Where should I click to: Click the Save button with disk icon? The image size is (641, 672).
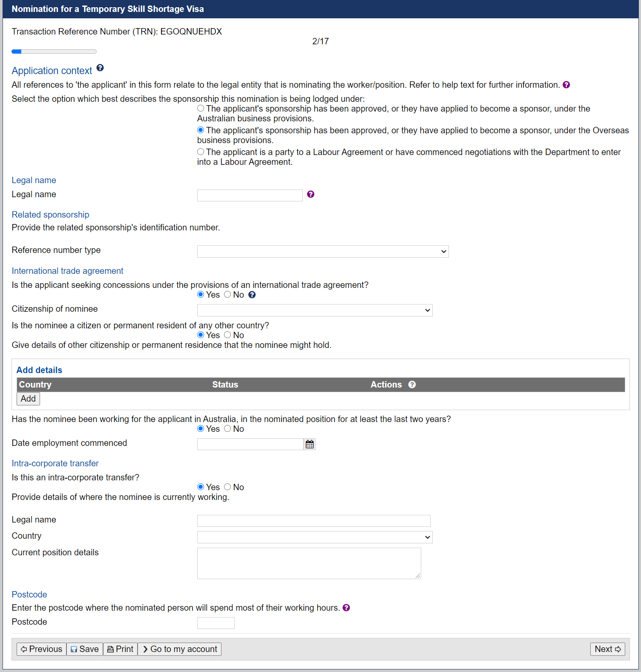click(85, 649)
